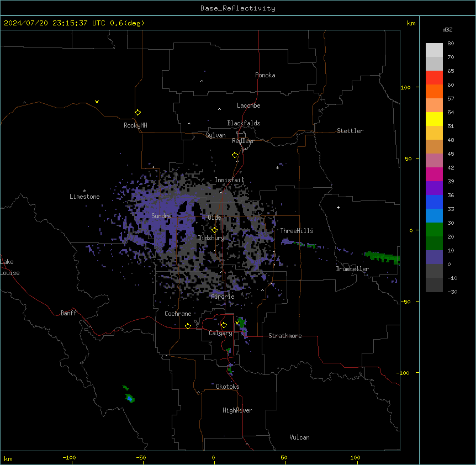
Task: Click the 80 value on the dBZ scale
Action: pos(451,44)
